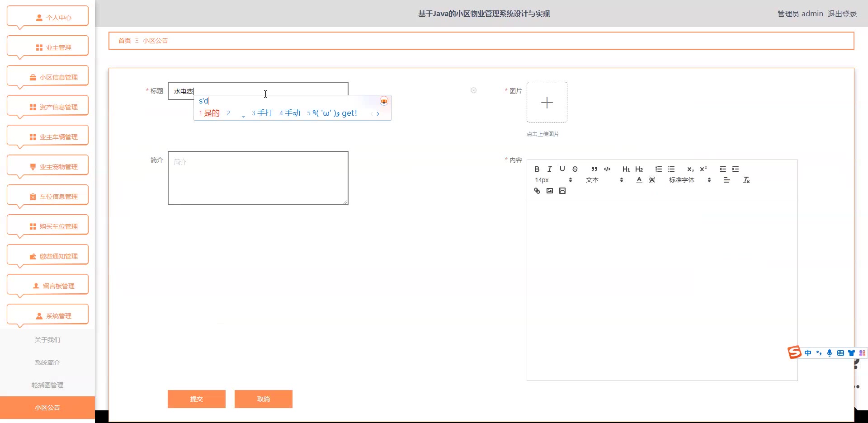
Task: Click the 提交 submit button
Action: pyautogui.click(x=196, y=399)
